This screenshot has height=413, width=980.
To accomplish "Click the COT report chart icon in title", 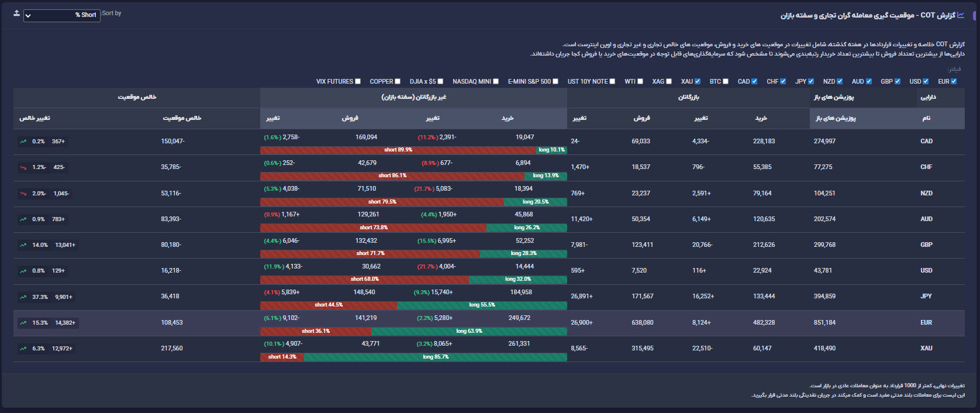I will click(x=960, y=15).
